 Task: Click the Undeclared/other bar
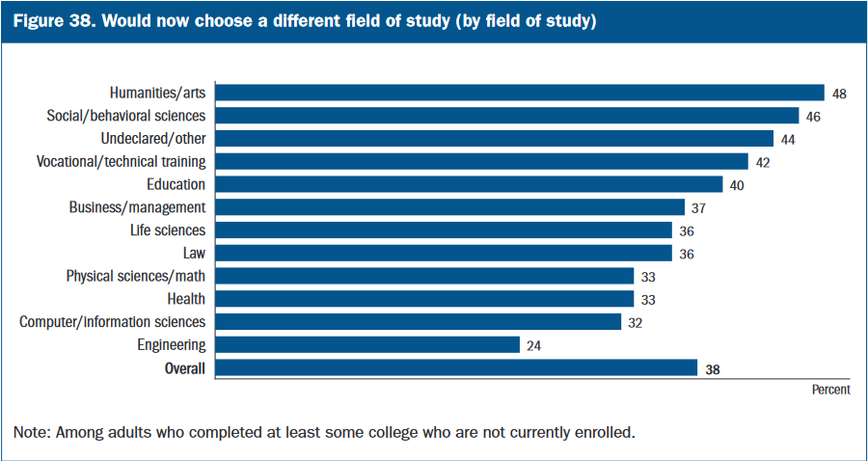point(494,139)
